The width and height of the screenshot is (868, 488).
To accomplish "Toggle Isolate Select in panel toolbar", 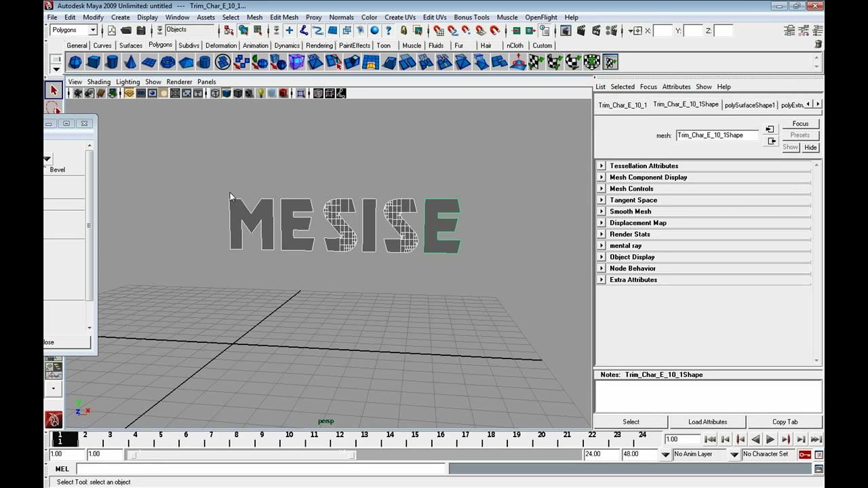I will point(301,94).
